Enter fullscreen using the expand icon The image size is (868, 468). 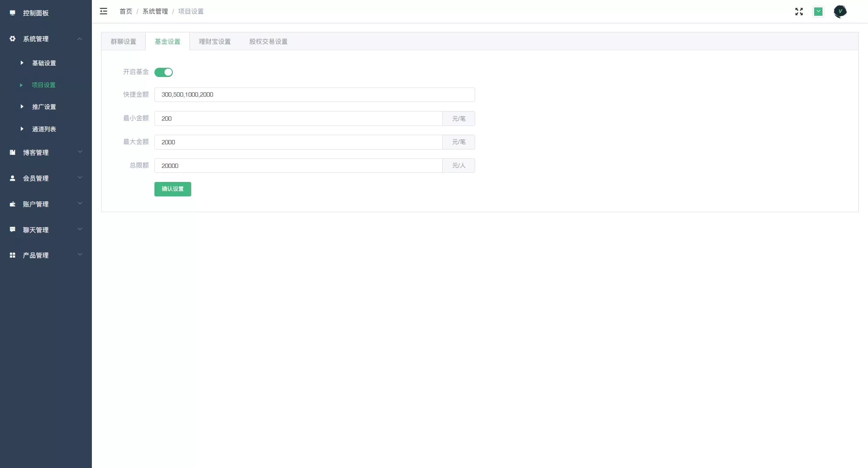click(799, 12)
